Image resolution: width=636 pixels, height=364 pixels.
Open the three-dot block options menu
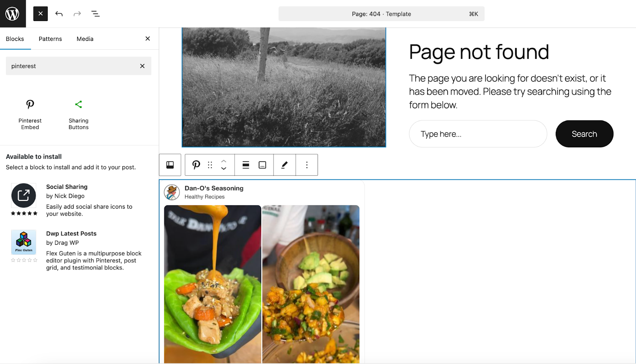[306, 165]
